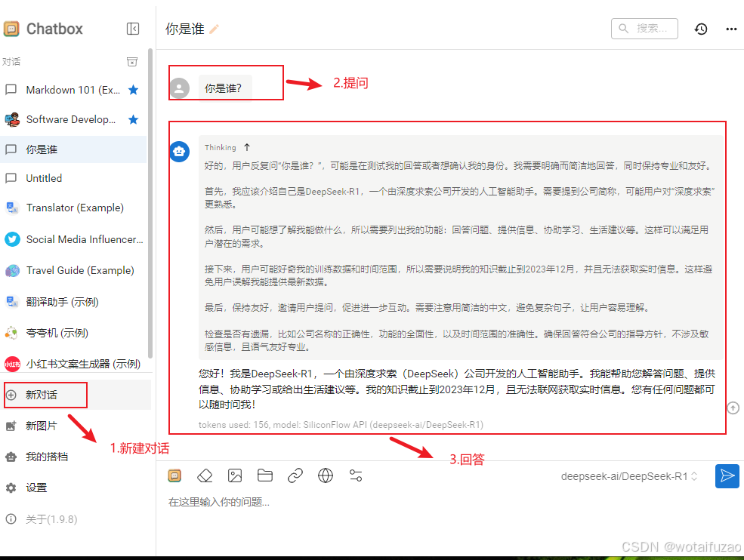Click the Travel Guide globe icon

tap(12, 271)
